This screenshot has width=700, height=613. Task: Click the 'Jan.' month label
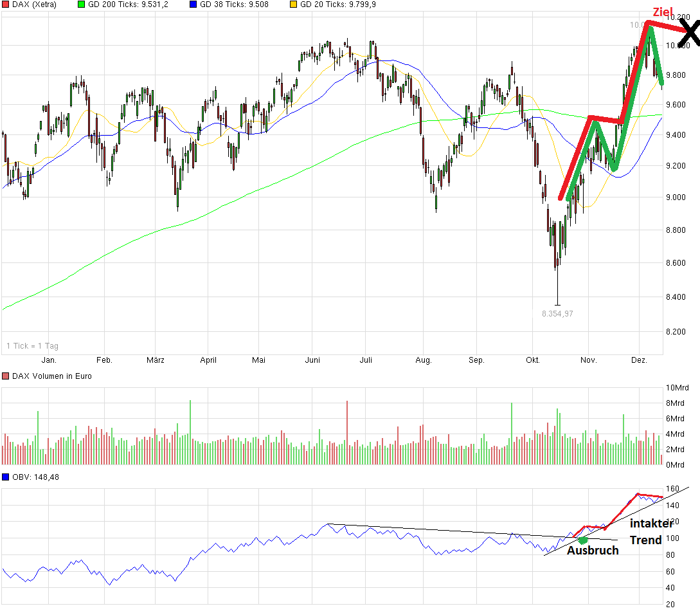(x=49, y=360)
